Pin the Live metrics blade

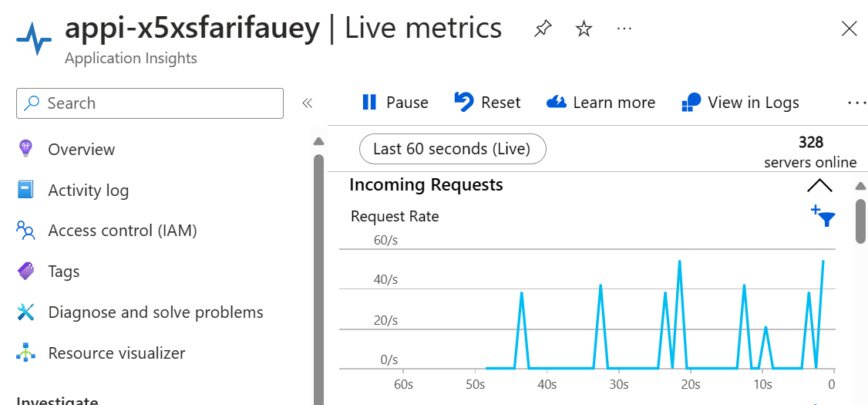(x=543, y=29)
